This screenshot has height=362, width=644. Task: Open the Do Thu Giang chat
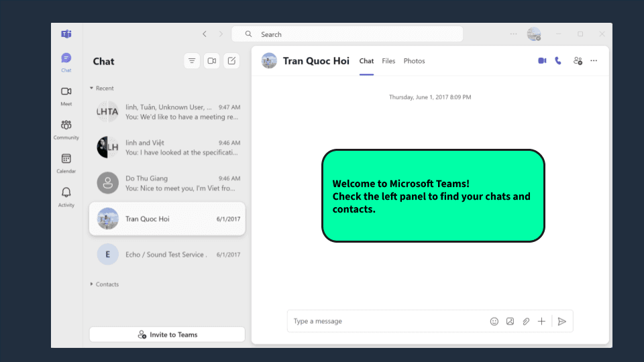pyautogui.click(x=167, y=183)
